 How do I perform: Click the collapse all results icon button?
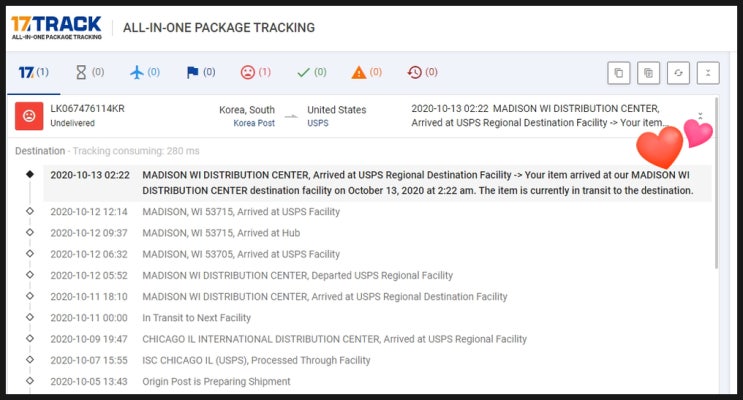click(707, 73)
